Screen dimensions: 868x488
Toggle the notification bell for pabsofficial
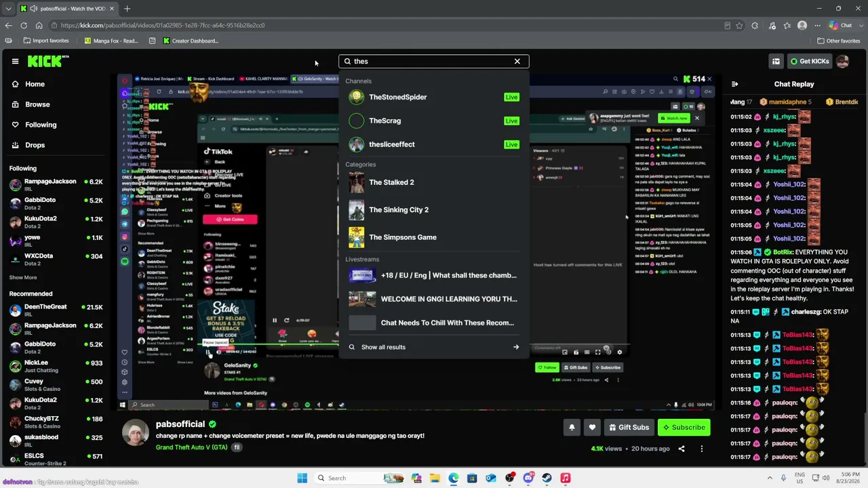click(x=572, y=428)
